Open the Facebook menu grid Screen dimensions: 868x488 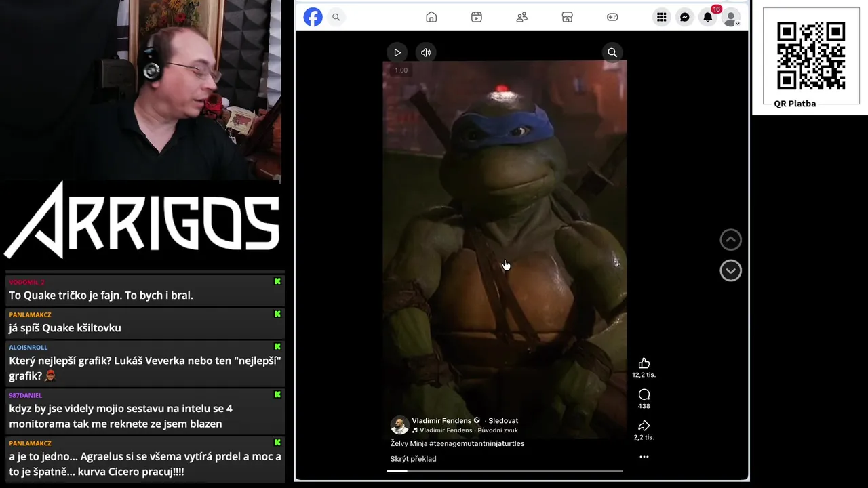point(661,17)
